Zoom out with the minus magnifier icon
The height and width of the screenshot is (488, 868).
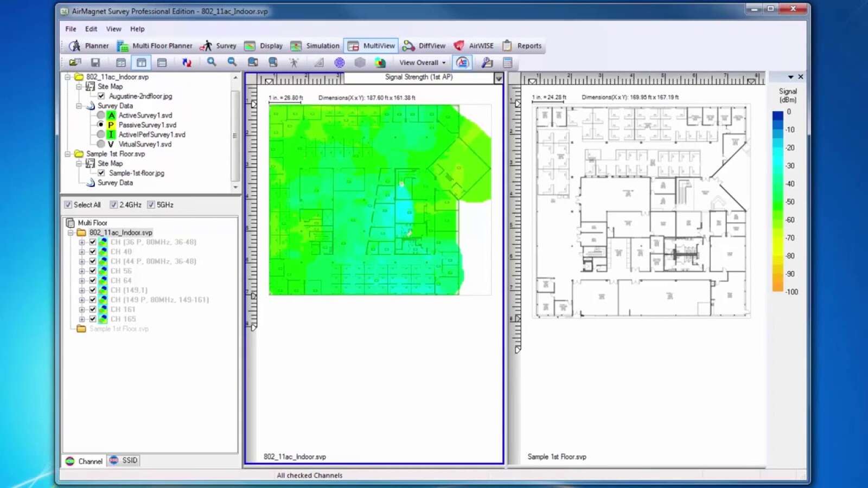[x=232, y=62]
